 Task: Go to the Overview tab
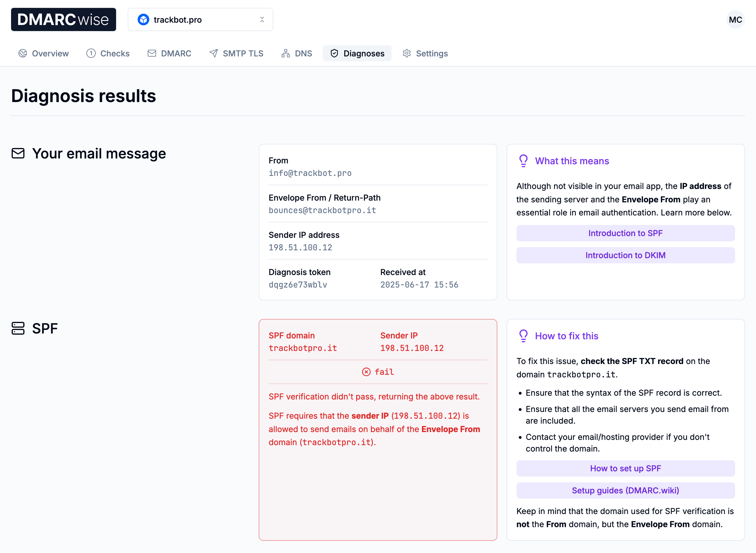point(44,53)
